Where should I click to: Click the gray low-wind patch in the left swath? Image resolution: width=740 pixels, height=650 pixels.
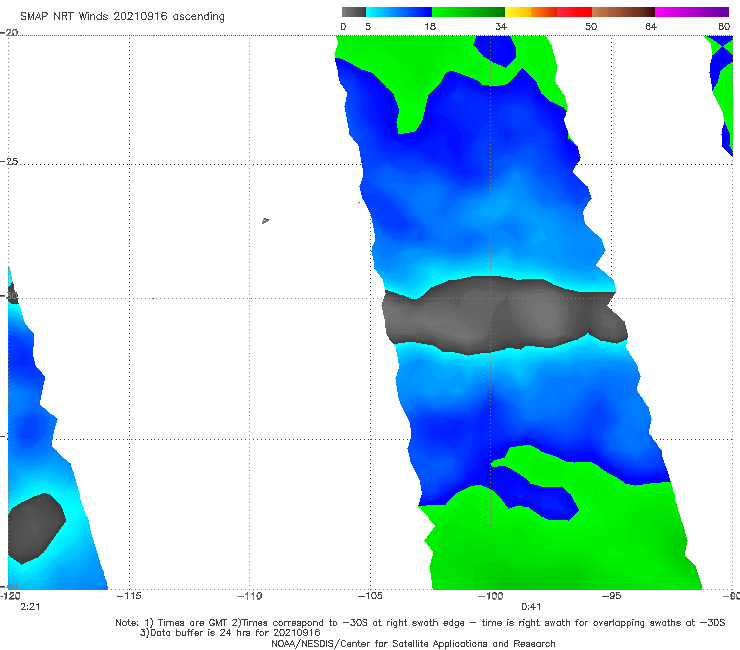(35, 528)
